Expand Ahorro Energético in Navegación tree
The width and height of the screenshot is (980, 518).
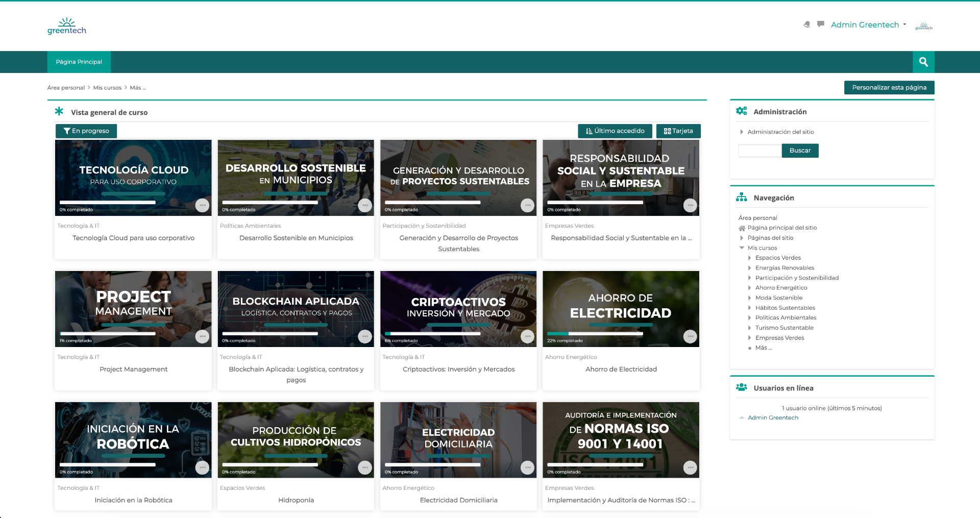tap(749, 288)
